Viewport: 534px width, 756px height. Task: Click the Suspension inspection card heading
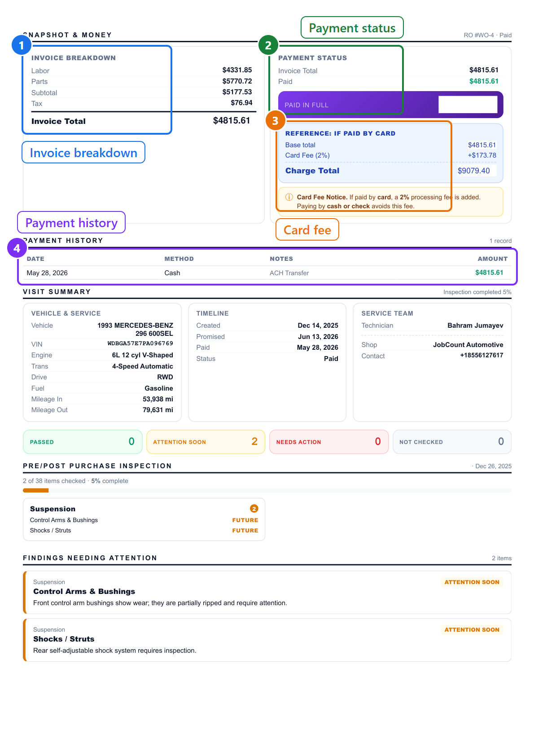(53, 509)
